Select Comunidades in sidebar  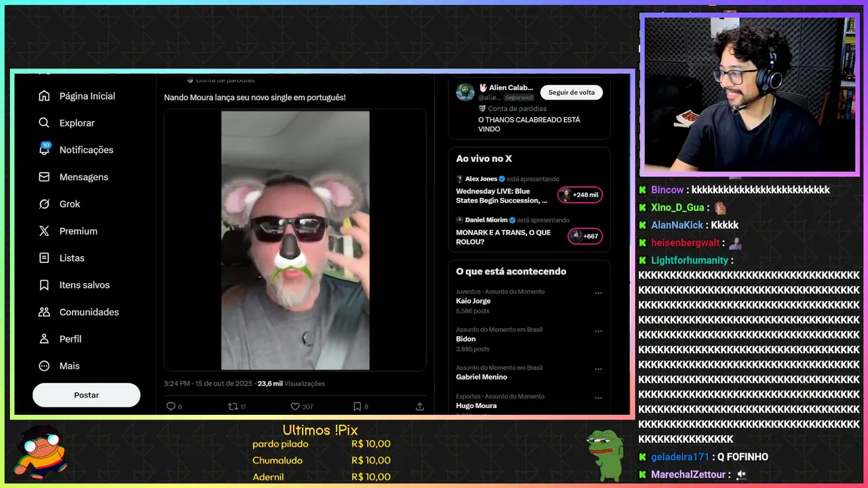pos(89,312)
